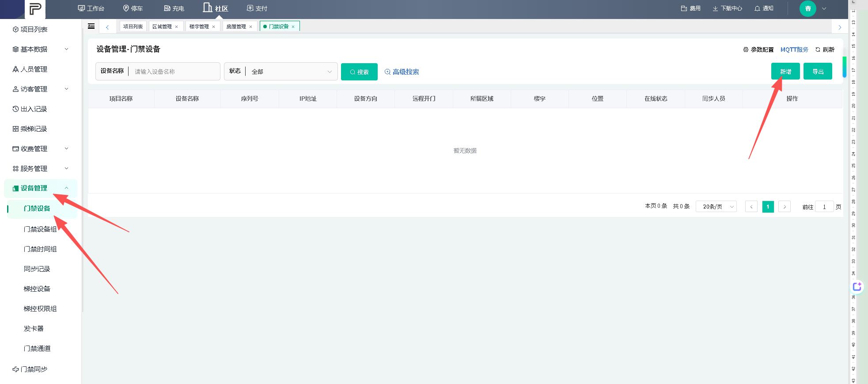The height and width of the screenshot is (384, 868).
Task: Open 项目列表 in the sidebar
Action: click(x=34, y=29)
